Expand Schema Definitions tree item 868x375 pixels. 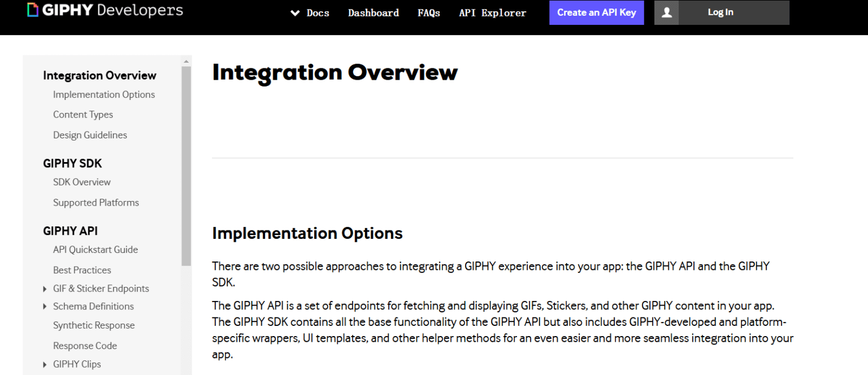(45, 307)
